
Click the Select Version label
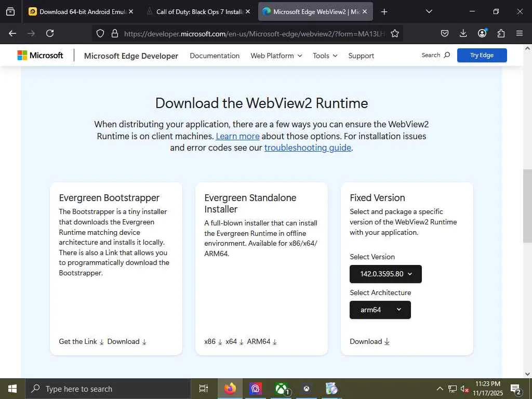pos(372,257)
